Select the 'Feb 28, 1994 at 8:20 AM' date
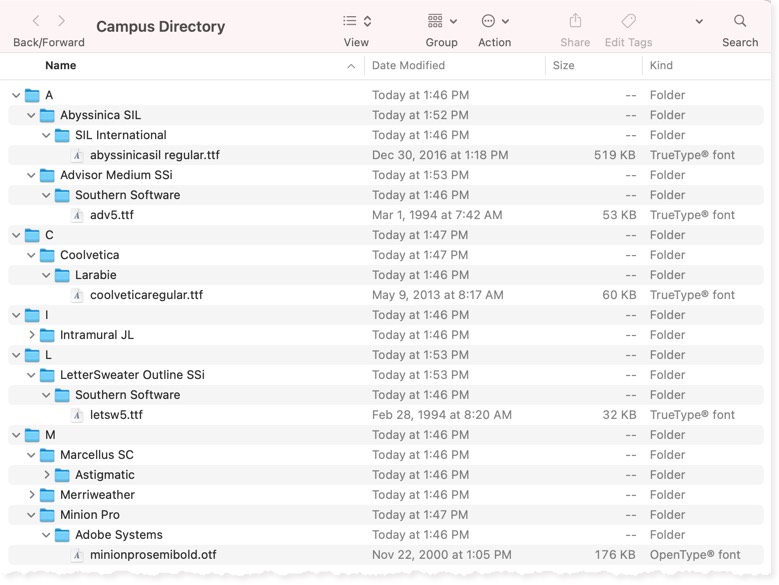This screenshot has height=585, width=779. [x=442, y=415]
